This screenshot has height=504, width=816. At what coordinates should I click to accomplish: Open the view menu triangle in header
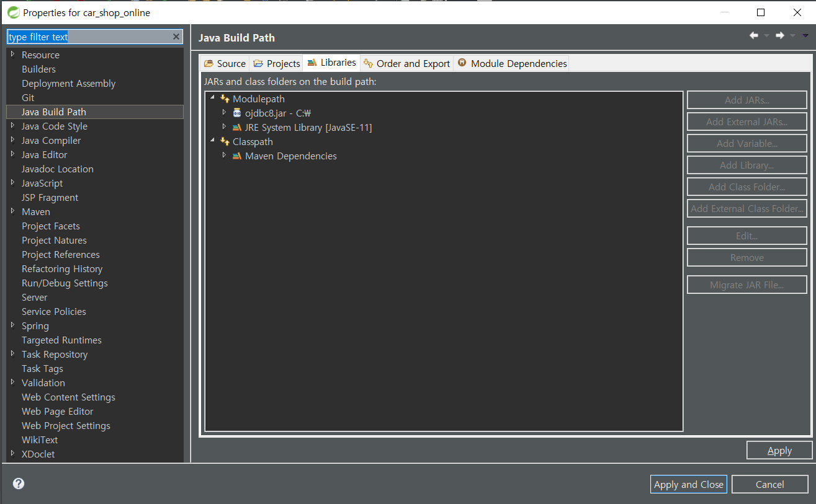(805, 36)
